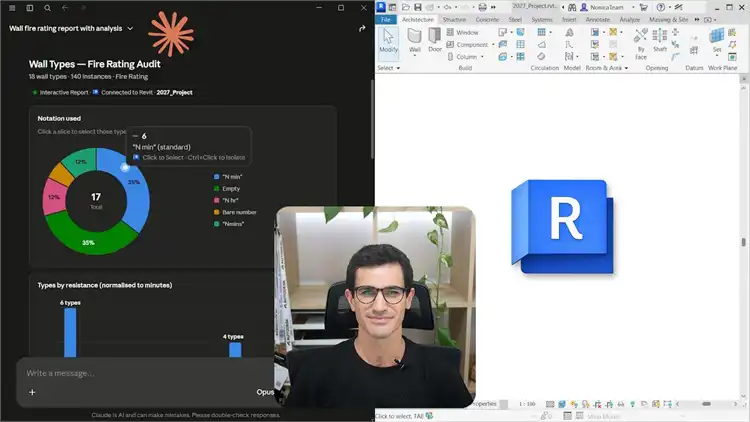Expand the 'Wall fire rating report with analysis' dropdown
This screenshot has height=422, width=750.
130,29
